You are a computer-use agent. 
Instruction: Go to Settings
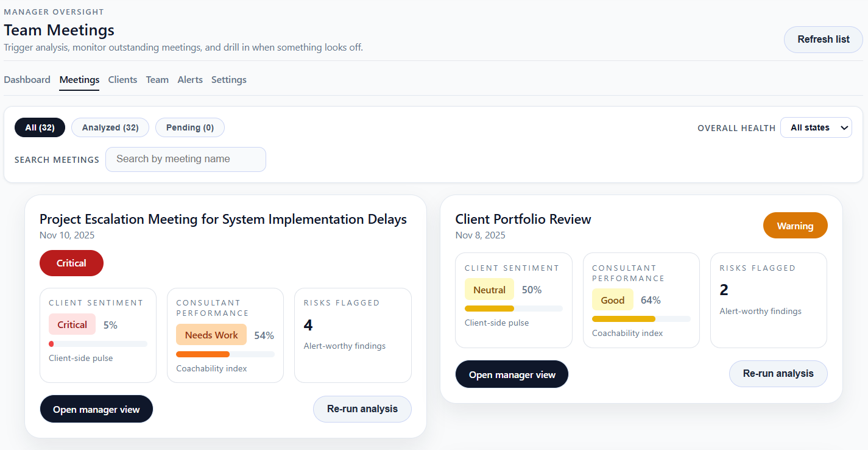tap(228, 79)
